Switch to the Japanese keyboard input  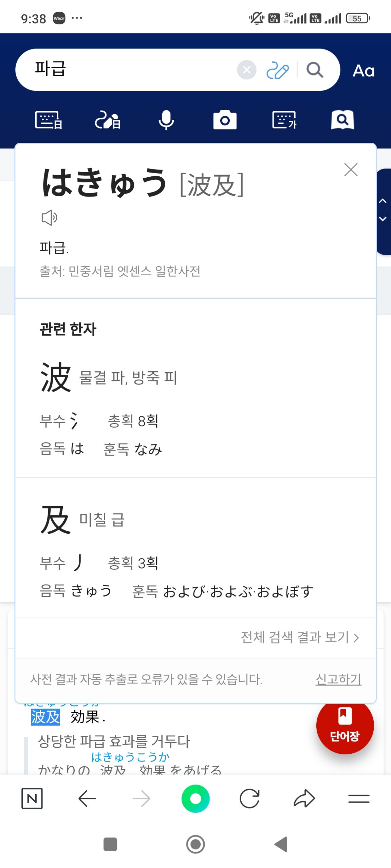49,120
